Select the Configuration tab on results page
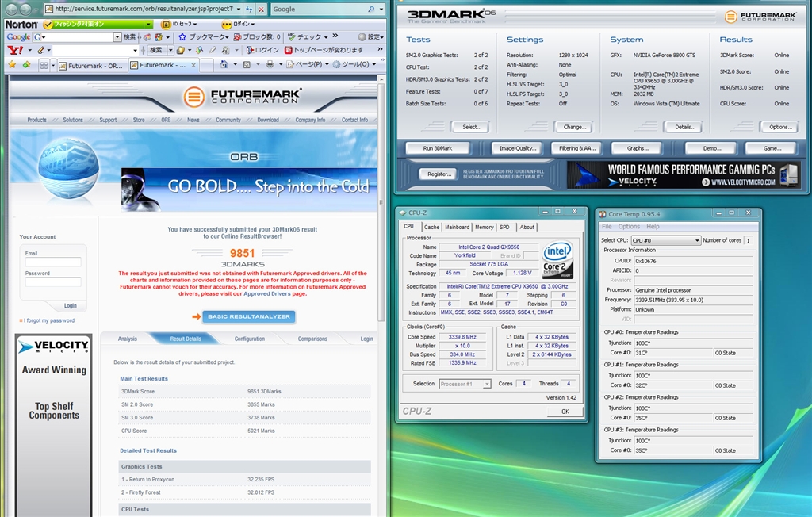The height and width of the screenshot is (517, 812). (x=249, y=339)
